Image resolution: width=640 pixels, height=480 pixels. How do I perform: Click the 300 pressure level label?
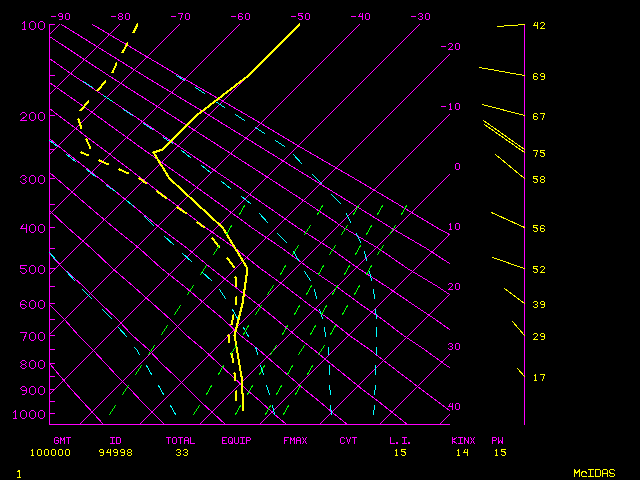[32, 180]
